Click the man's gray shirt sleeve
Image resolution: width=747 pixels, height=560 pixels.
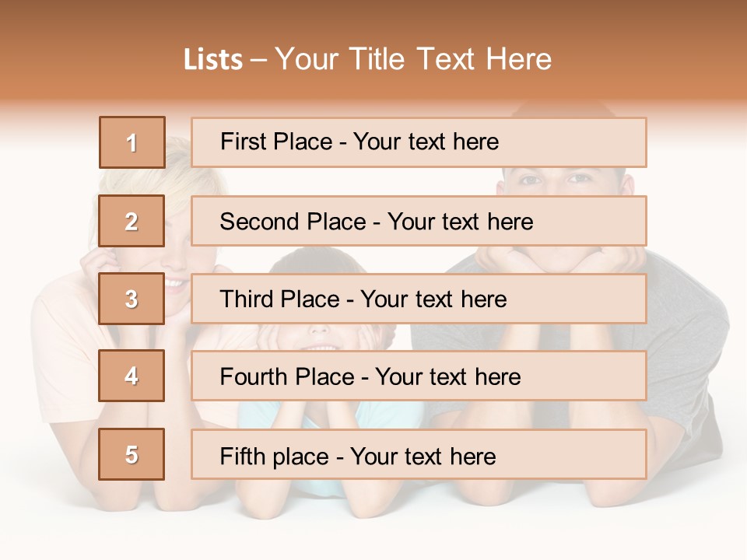[x=689, y=350]
